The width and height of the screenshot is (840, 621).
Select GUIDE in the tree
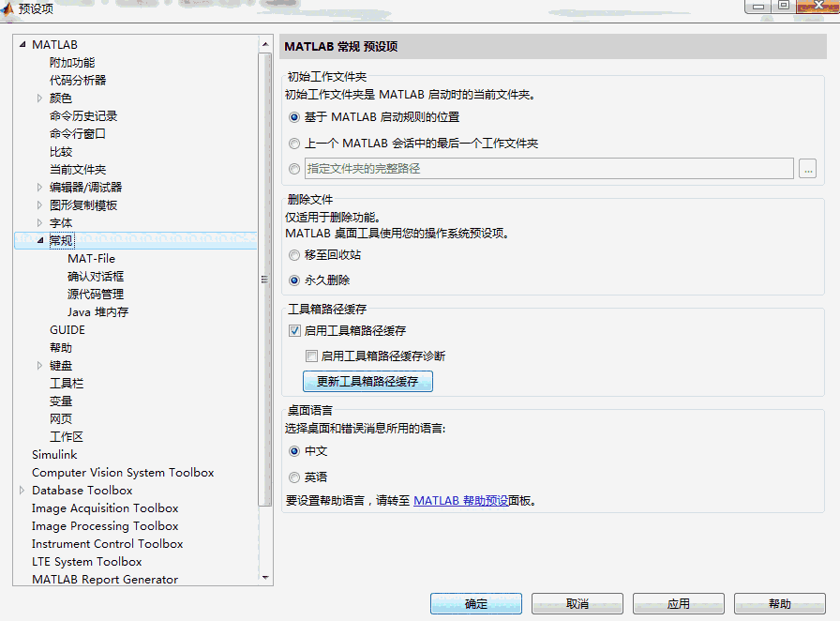pos(67,330)
